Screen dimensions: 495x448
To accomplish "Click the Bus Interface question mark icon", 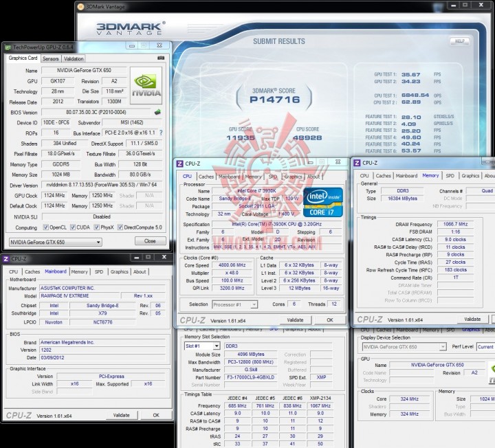I will click(x=161, y=133).
